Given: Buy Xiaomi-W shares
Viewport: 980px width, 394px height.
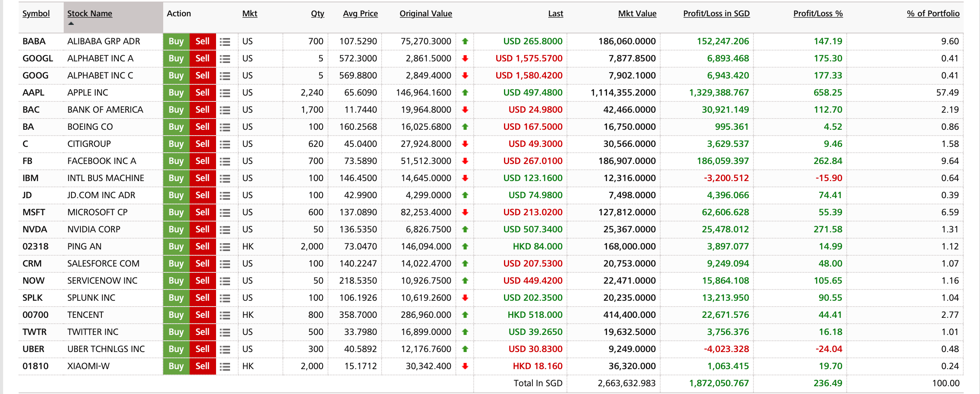Looking at the screenshot, I should pos(176,366).
